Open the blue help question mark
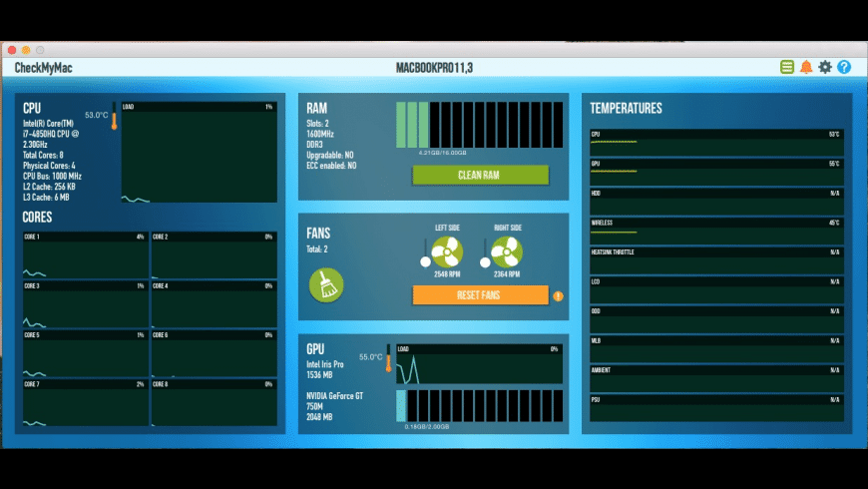The width and height of the screenshot is (868, 489). coord(844,68)
